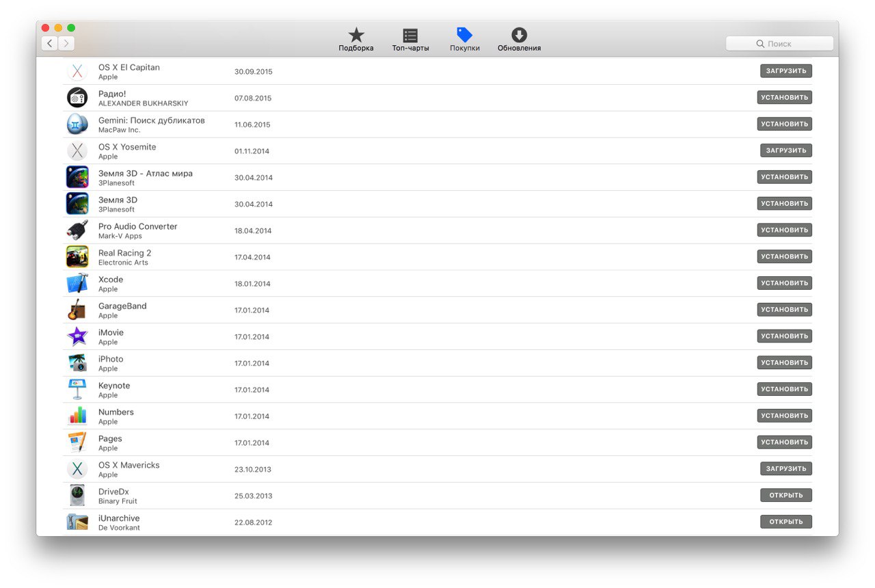875x588 pixels.
Task: Focus the Поиск search field
Action: 779,43
